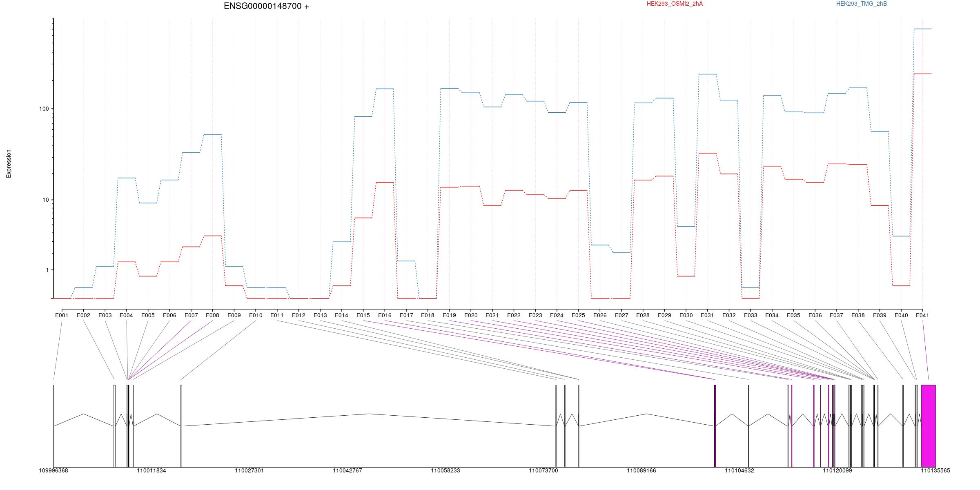The height and width of the screenshot is (490, 980).
Task: Click exon label E013
Action: click(320, 315)
